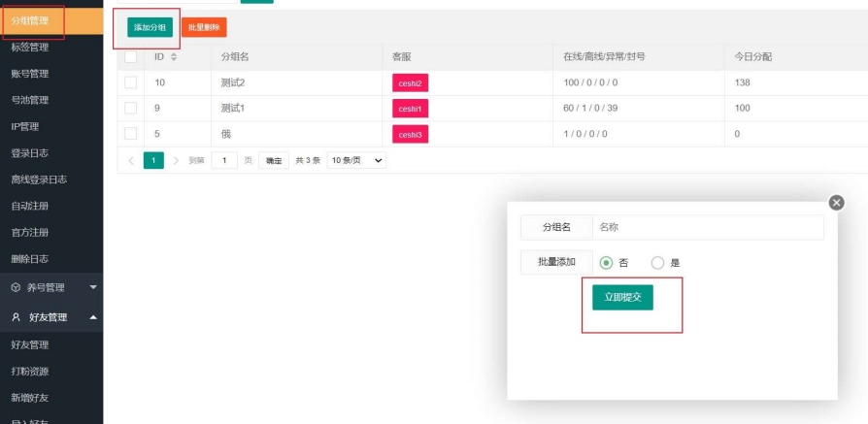This screenshot has height=424, width=868.
Task: Click the 分组名 column header
Action: pos(234,56)
